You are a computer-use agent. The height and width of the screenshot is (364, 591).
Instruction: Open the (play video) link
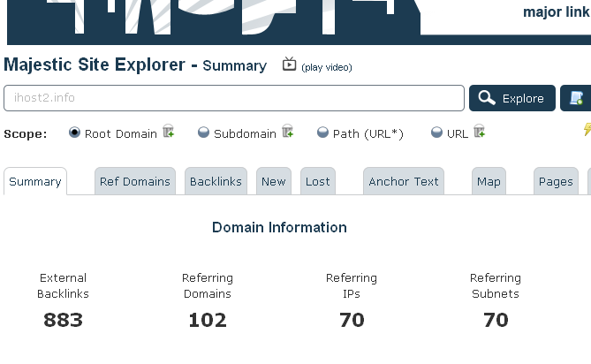click(x=326, y=67)
